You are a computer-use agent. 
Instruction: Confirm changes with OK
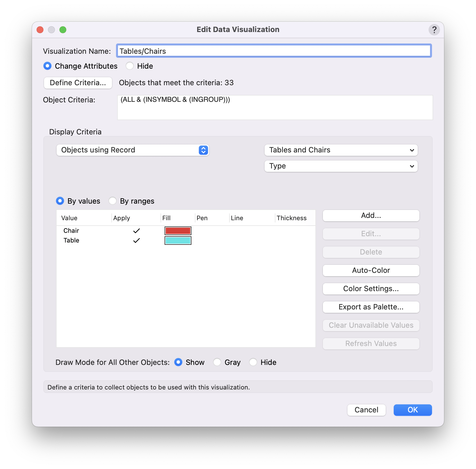click(x=412, y=410)
